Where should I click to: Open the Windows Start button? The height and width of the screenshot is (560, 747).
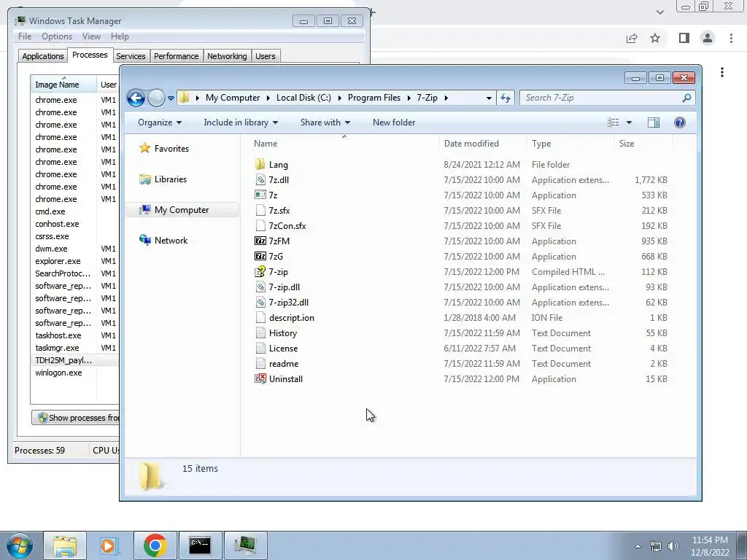(19, 545)
